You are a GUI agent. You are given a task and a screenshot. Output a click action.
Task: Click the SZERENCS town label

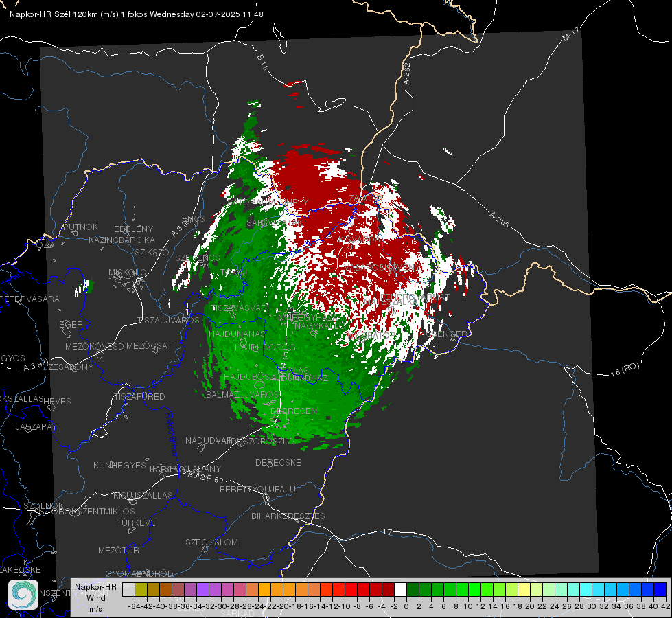pos(198,257)
